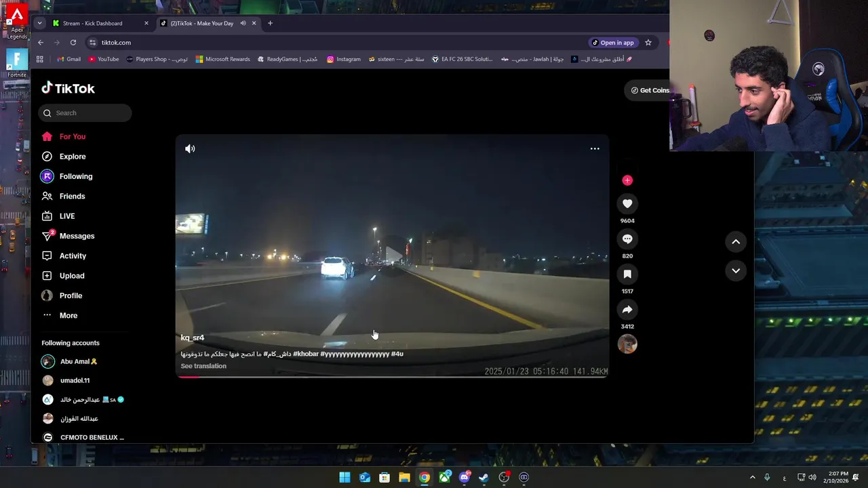Image resolution: width=868 pixels, height=488 pixels.
Task: Click the #4u hashtag in caption
Action: point(397,354)
